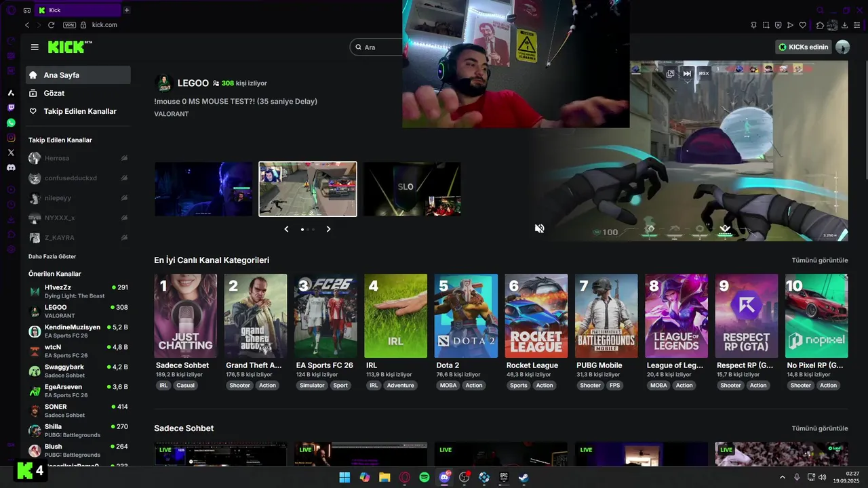868x488 pixels.
Task: Click the pin icon in browser toolbar
Action: coord(753,25)
